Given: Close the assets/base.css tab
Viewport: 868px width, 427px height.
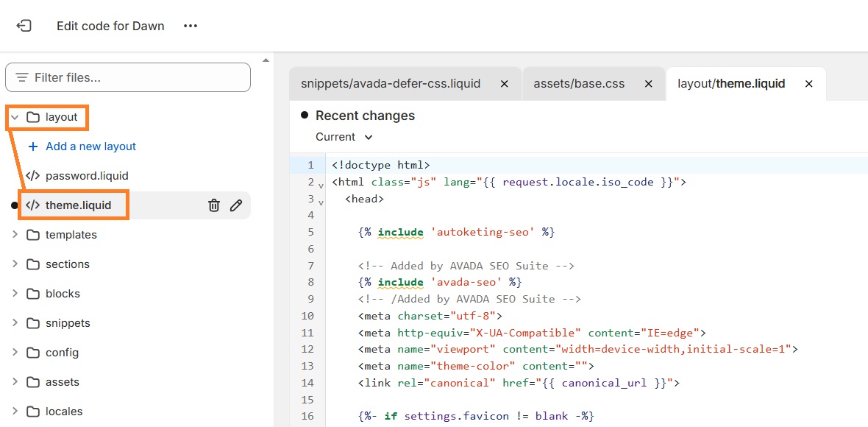Looking at the screenshot, I should [648, 84].
